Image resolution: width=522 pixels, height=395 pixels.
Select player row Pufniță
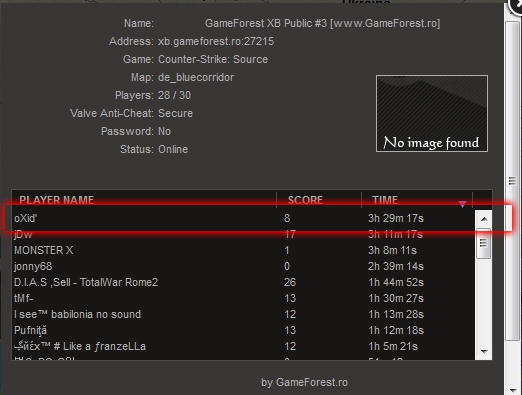(243, 330)
